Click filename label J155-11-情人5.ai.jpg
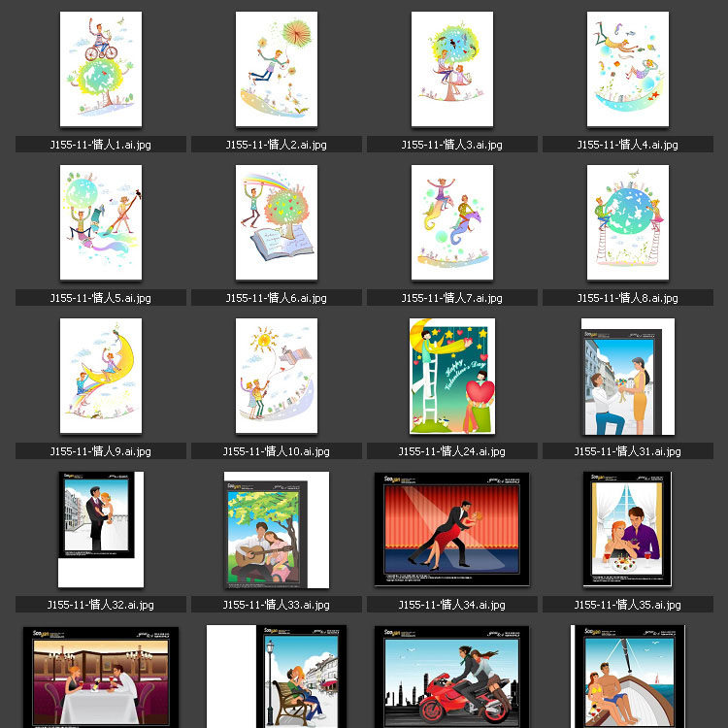Image resolution: width=728 pixels, height=728 pixels. (x=101, y=298)
